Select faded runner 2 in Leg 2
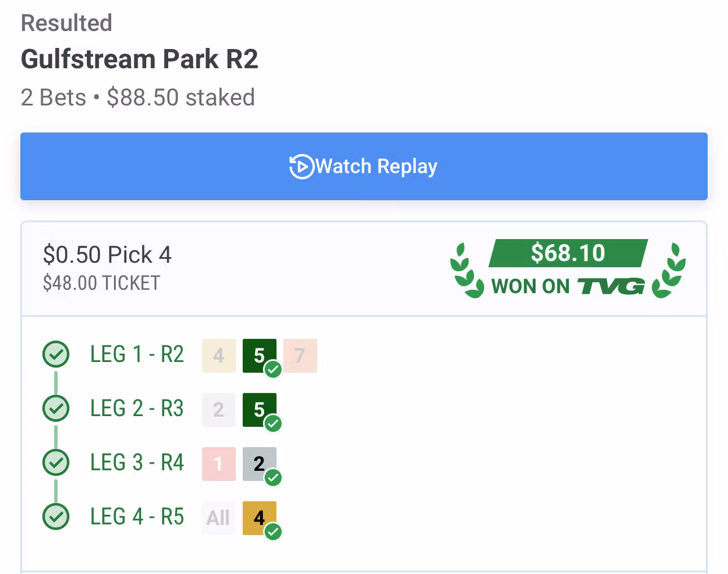Screen dimensions: 728x574 [x=218, y=410]
